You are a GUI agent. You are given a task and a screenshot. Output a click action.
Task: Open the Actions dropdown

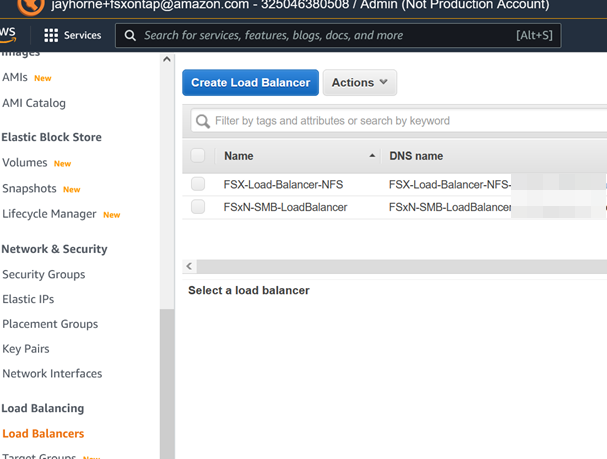pyautogui.click(x=360, y=82)
